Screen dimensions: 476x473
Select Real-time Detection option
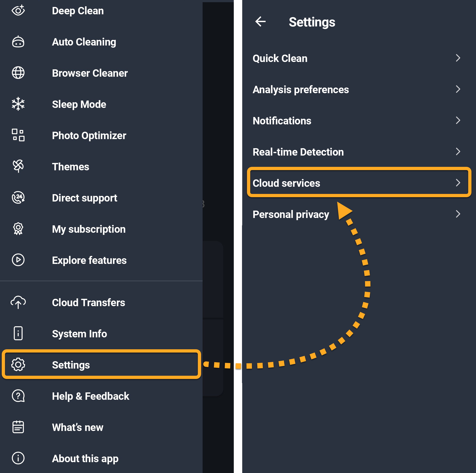(298, 152)
